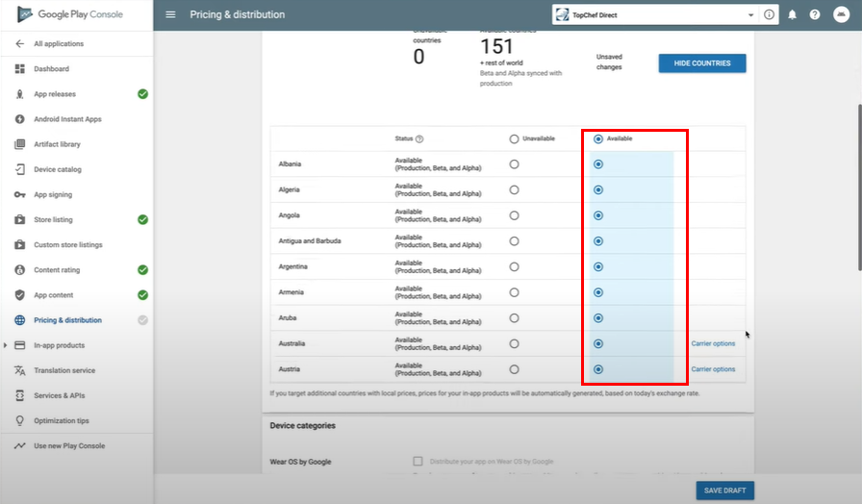Viewport: 862px width, 504px height.
Task: Click the page vertical scrollbar
Action: [x=859, y=187]
